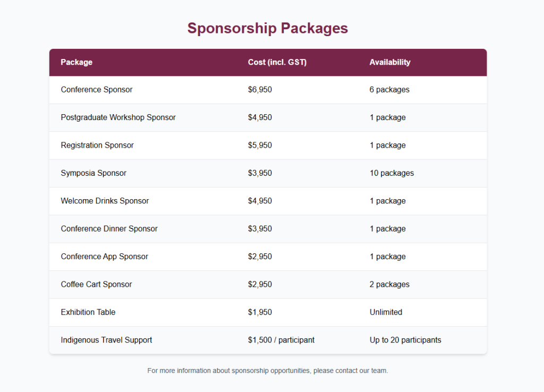This screenshot has height=392, width=544.
Task: Select the Conference App Sponsor row
Action: [268, 257]
